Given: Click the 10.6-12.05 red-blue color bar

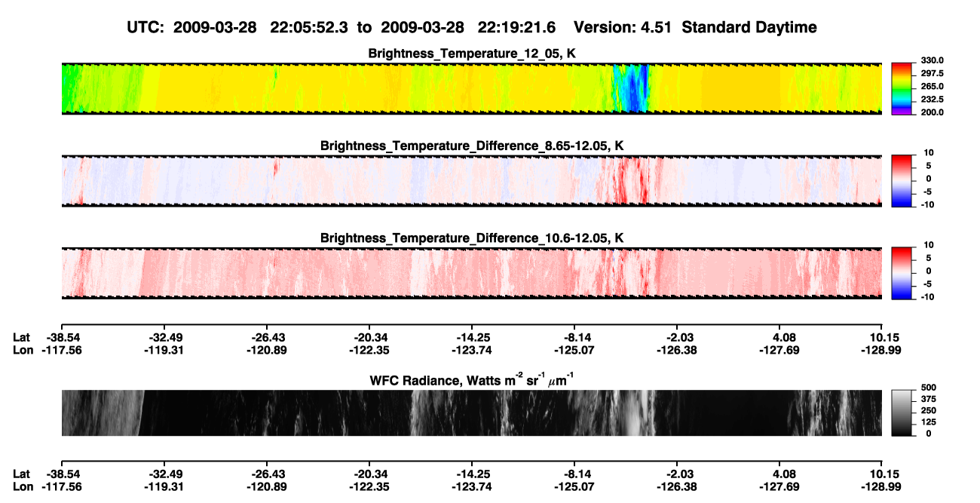Looking at the screenshot, I should click(902, 273).
